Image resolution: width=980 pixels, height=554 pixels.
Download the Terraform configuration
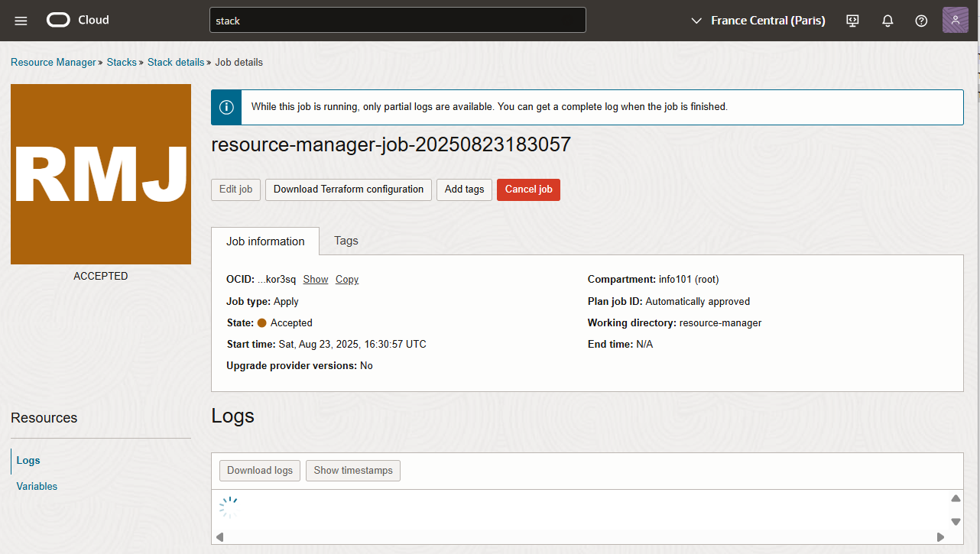click(348, 190)
